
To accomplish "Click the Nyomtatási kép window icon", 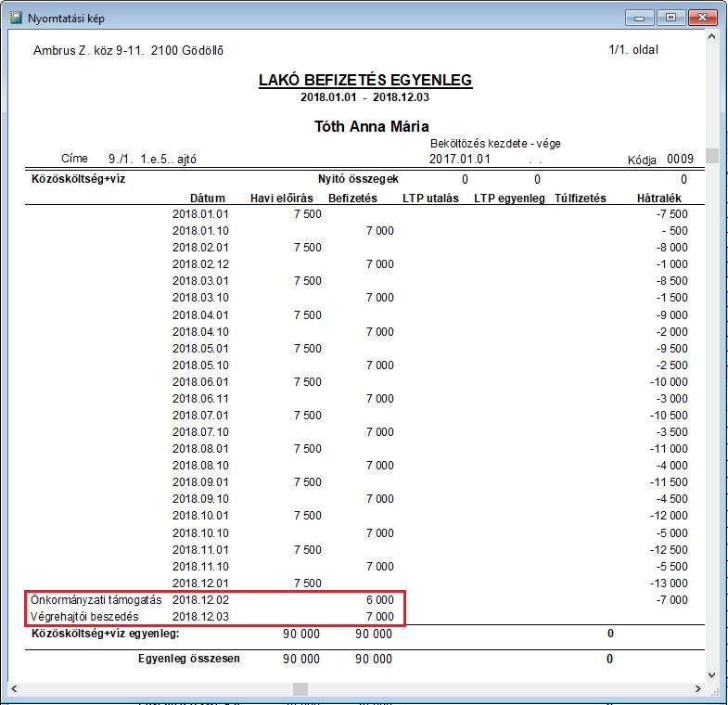I will click(x=15, y=17).
